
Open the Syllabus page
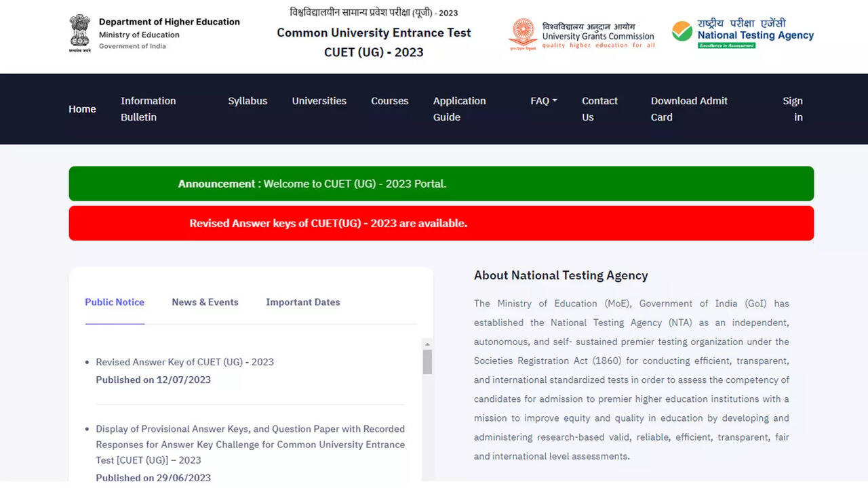coord(248,101)
